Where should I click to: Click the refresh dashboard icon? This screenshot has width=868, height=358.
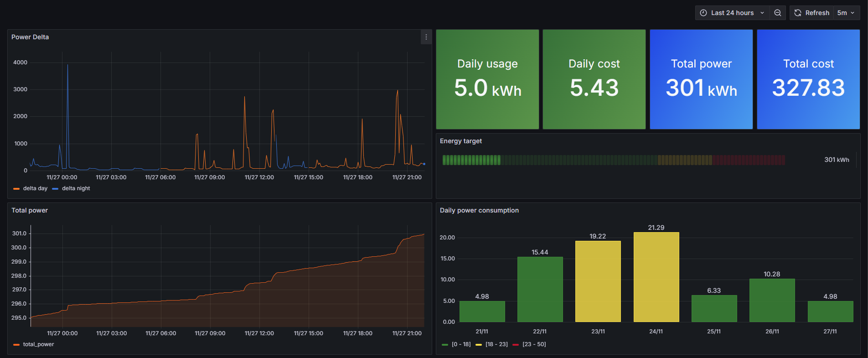[798, 13]
